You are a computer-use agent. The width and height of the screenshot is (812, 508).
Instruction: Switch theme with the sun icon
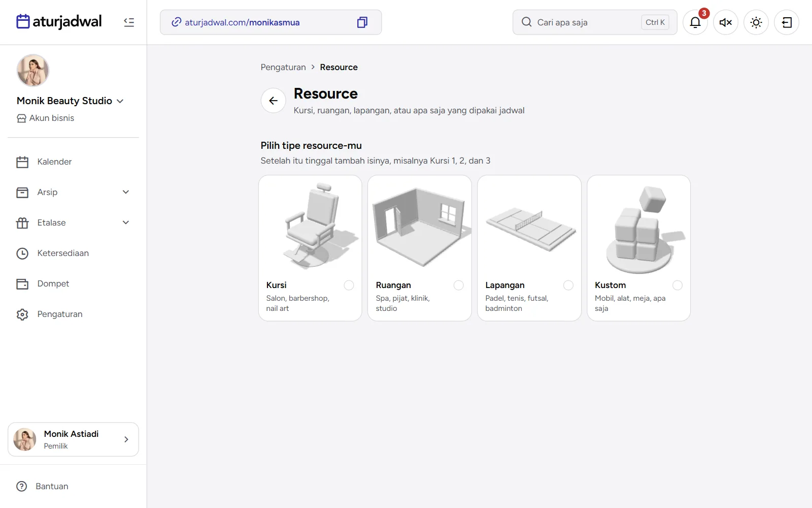click(756, 22)
